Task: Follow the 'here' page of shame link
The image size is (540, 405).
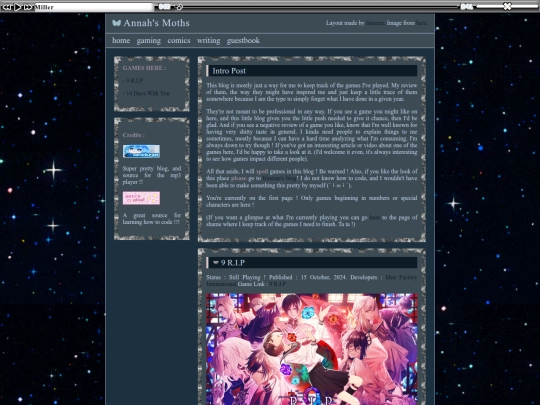Action: click(375, 218)
